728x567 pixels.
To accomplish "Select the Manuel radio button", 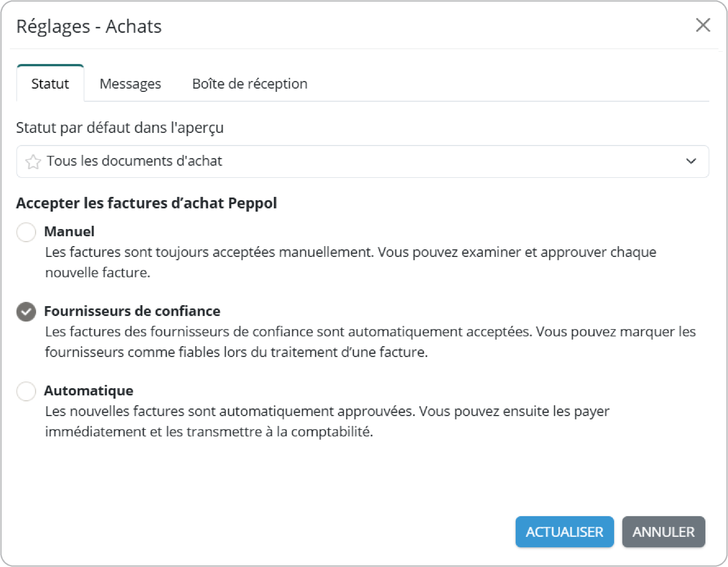I will 26,232.
